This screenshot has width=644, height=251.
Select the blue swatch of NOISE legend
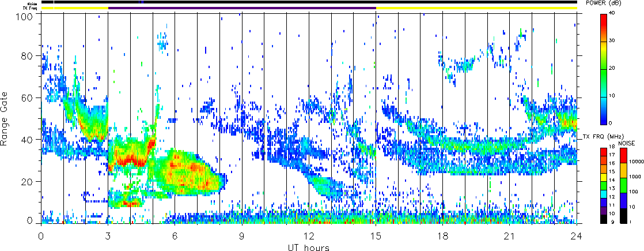[623, 200]
